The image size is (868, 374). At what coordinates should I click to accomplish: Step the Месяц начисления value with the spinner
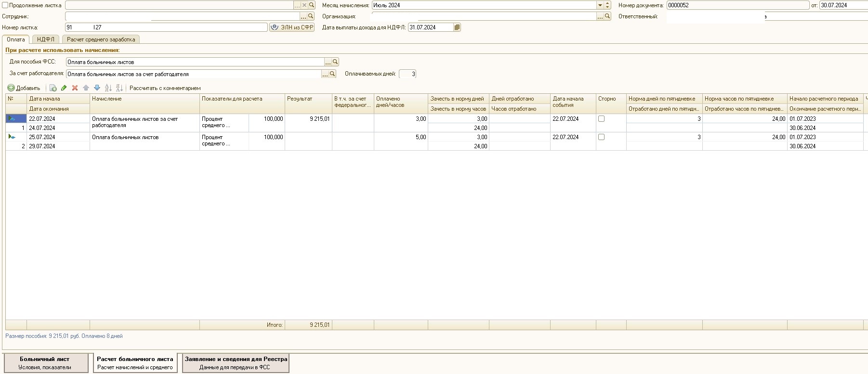607,5
